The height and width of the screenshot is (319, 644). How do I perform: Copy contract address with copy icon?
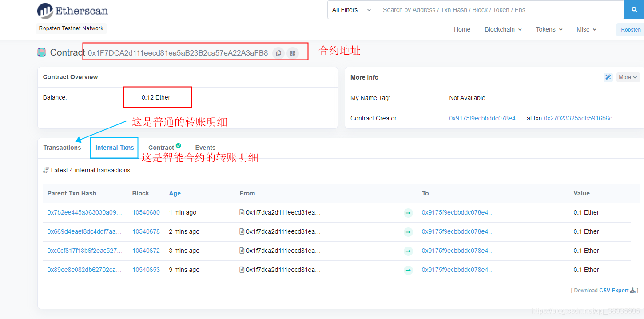pos(278,53)
